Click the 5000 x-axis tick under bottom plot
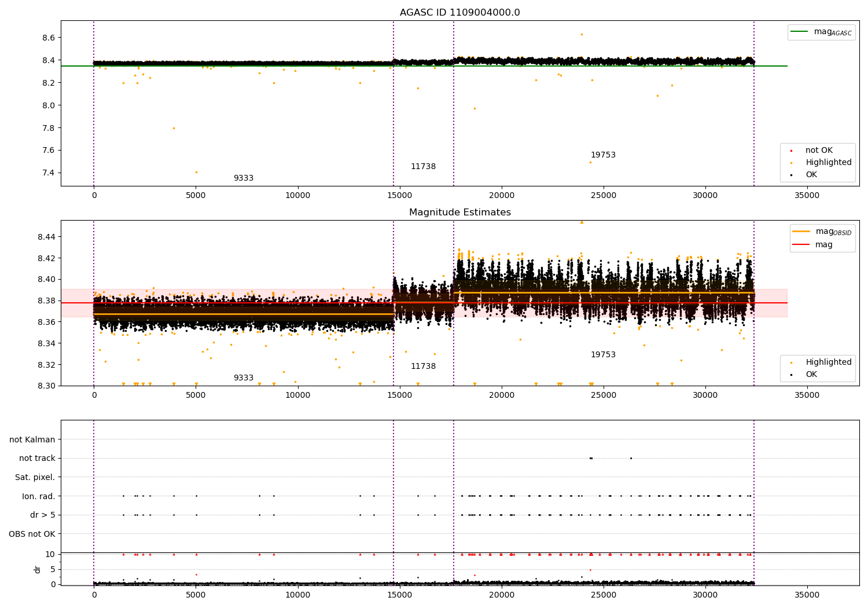Image resolution: width=868 pixels, height=608 pixels. pyautogui.click(x=196, y=595)
